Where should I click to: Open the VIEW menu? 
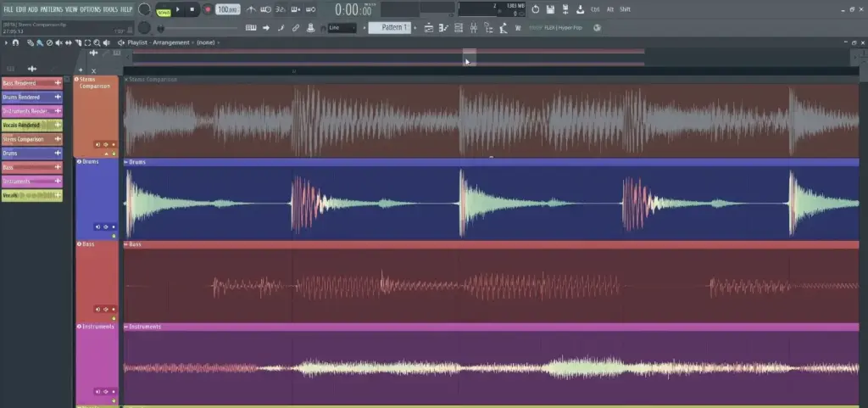71,9
